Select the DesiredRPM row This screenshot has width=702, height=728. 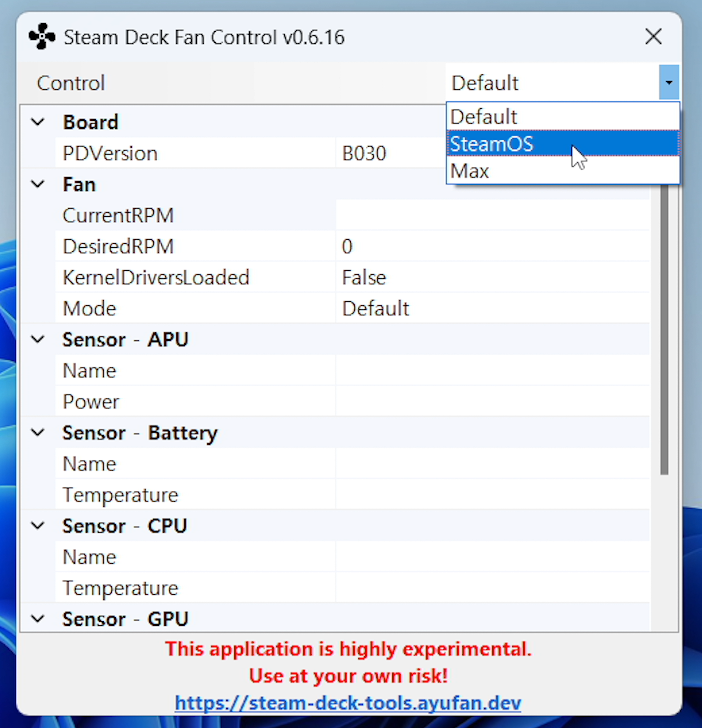(352, 247)
